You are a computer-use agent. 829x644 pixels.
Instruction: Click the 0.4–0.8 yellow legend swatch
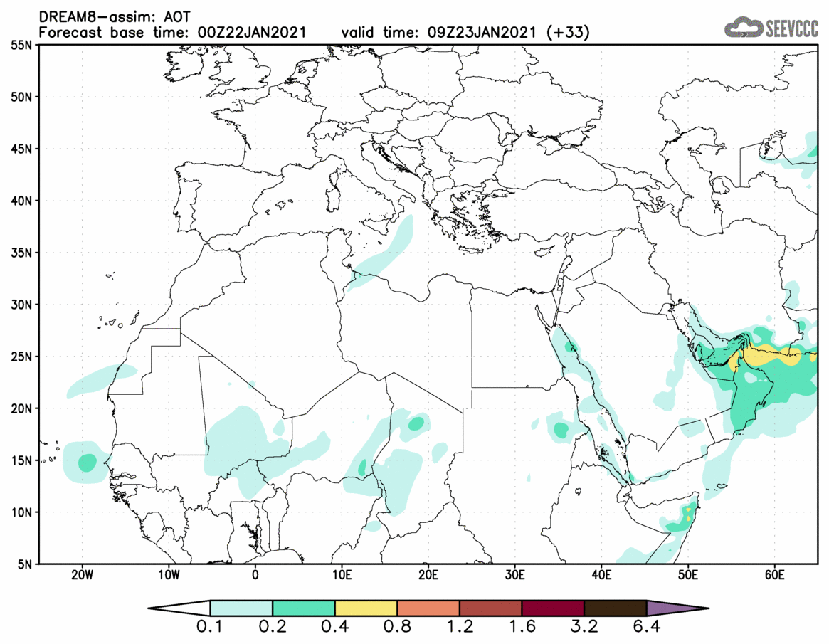point(366,608)
